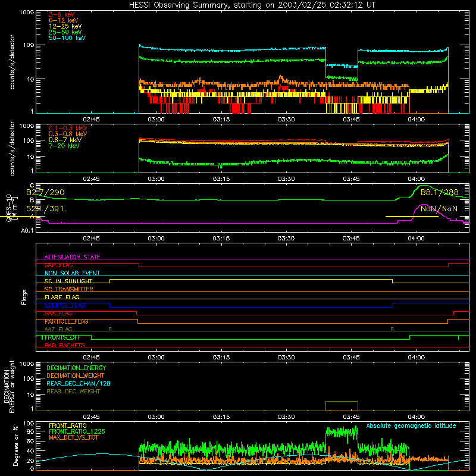The width and height of the screenshot is (476, 476).
Task: Select the SC_TRANSMITTER flag label
Action: (x=68, y=289)
